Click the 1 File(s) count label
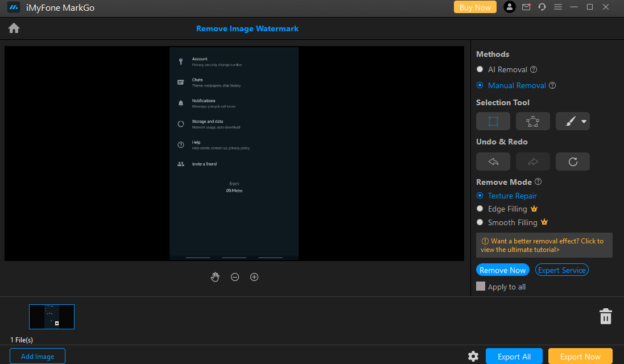 point(22,340)
